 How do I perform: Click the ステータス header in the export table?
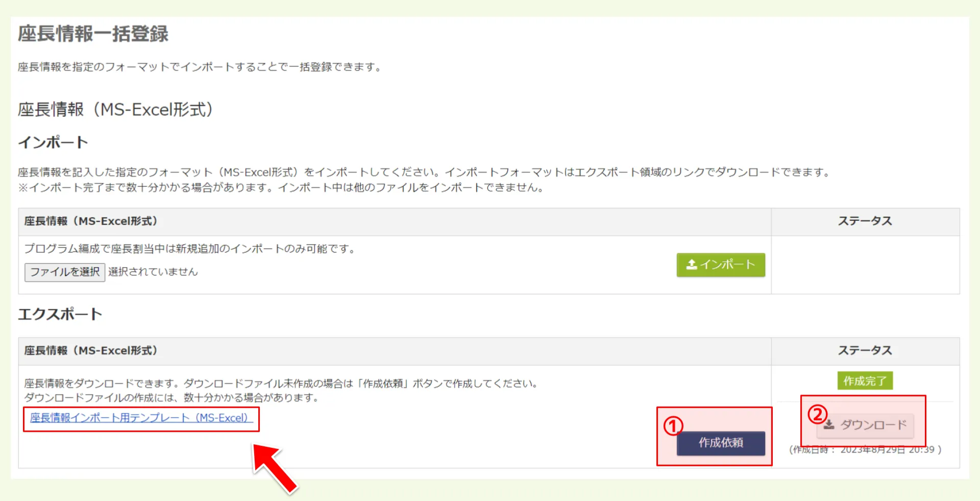(x=865, y=350)
